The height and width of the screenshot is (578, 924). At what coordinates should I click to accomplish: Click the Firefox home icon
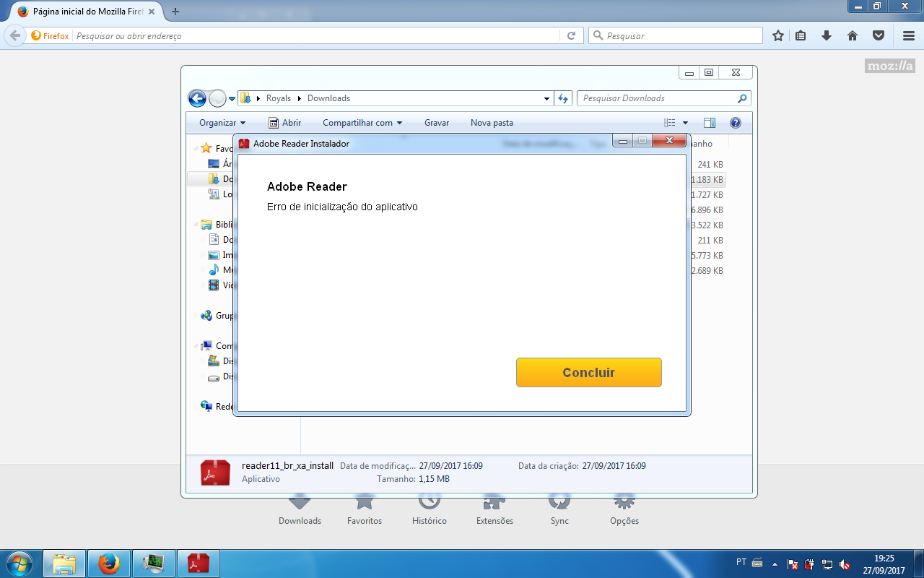(853, 35)
